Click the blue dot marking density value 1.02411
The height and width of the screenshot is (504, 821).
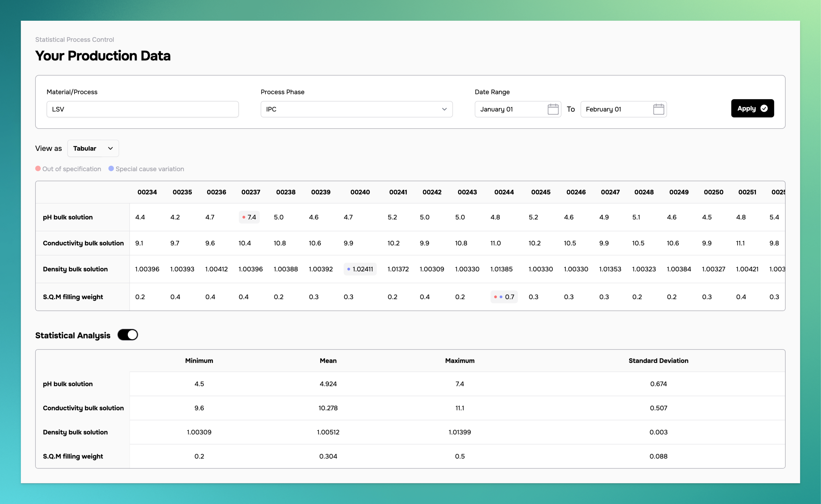pos(349,269)
